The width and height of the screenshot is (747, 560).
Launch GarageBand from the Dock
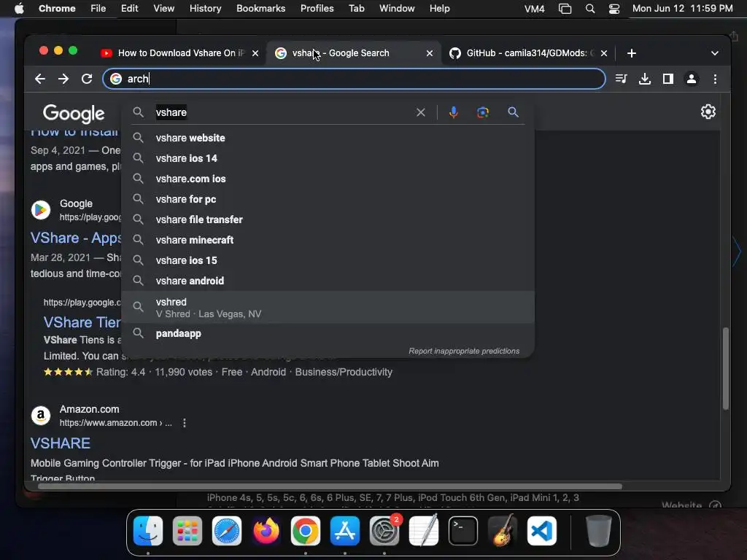(x=503, y=531)
